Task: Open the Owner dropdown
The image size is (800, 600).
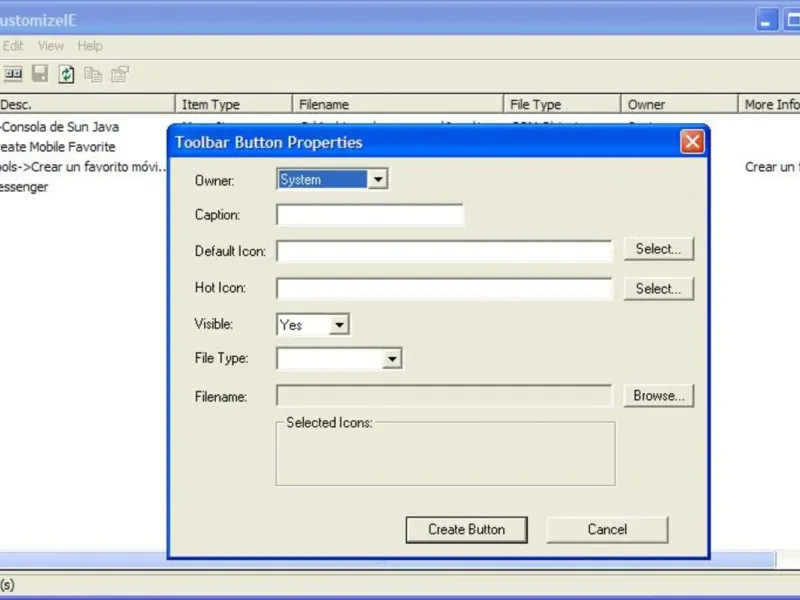Action: (x=378, y=179)
